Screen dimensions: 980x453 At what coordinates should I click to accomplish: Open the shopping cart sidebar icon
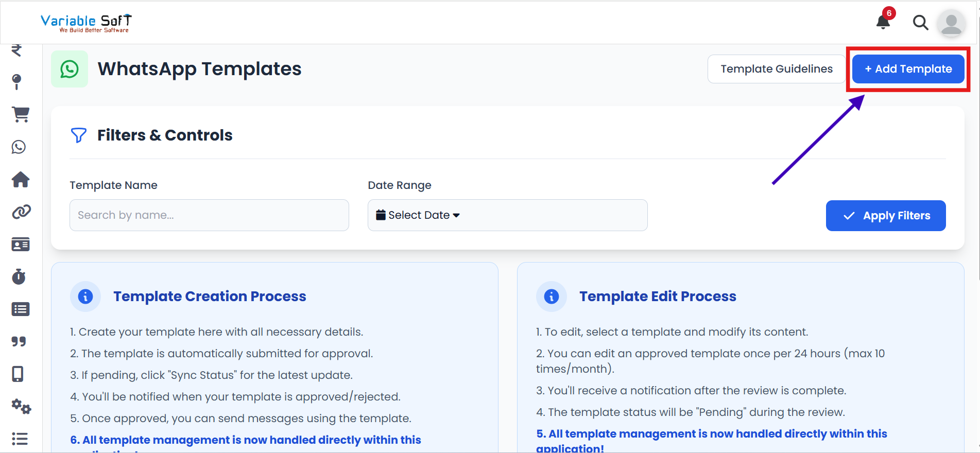(x=21, y=114)
